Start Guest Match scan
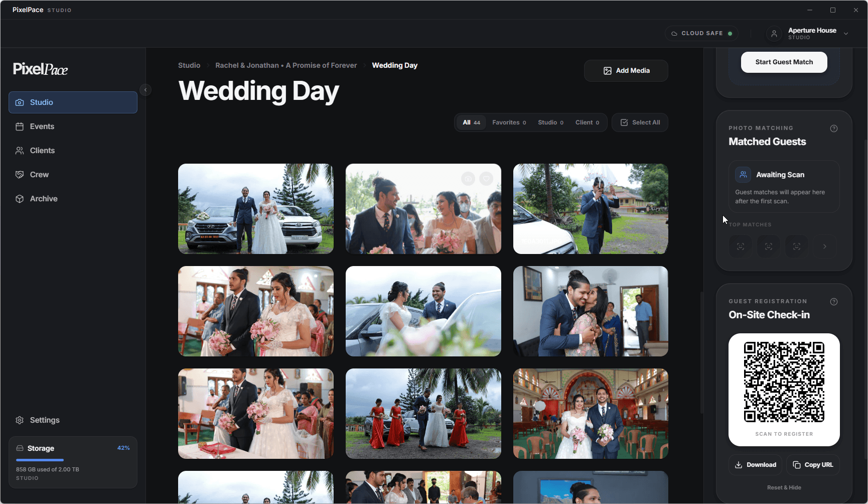The width and height of the screenshot is (868, 504). click(784, 62)
